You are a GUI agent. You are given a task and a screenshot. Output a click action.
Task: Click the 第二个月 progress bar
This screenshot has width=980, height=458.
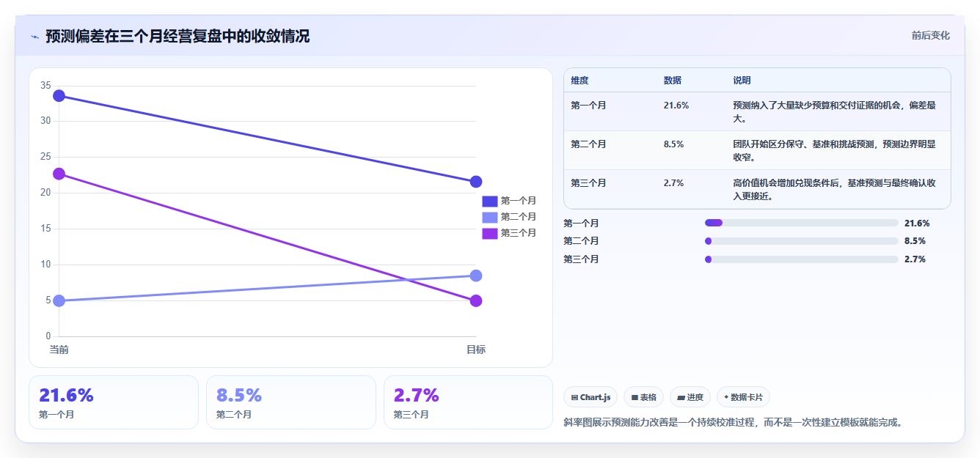click(801, 241)
